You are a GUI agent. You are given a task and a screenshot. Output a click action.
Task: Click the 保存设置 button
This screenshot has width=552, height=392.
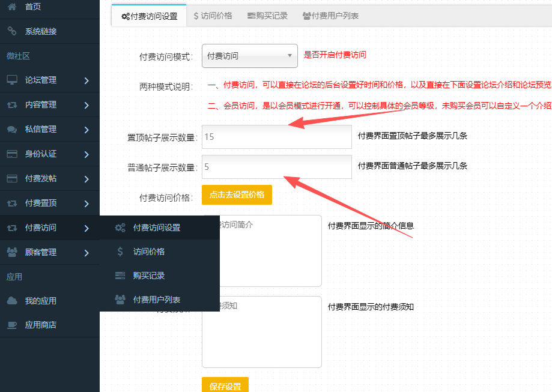225,385
